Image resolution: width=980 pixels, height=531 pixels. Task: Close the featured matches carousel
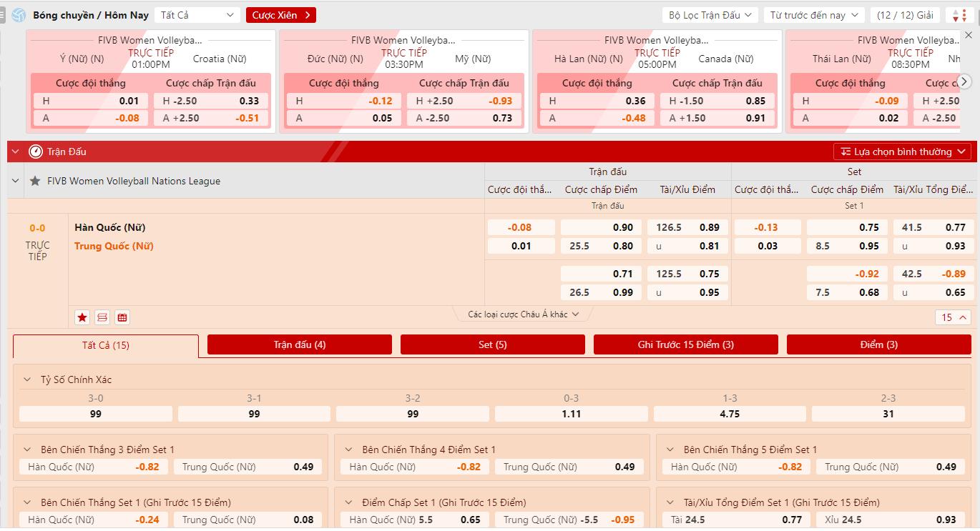point(968,34)
